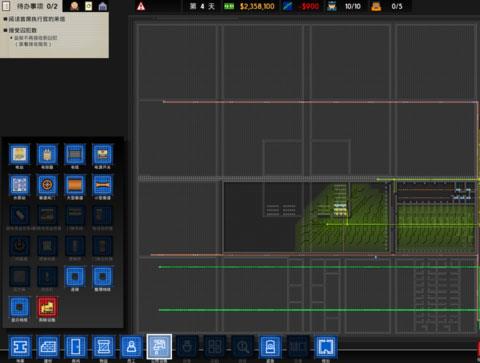Click the $2,358,100 bank balance
The height and width of the screenshot is (363, 480).
[257, 6]
